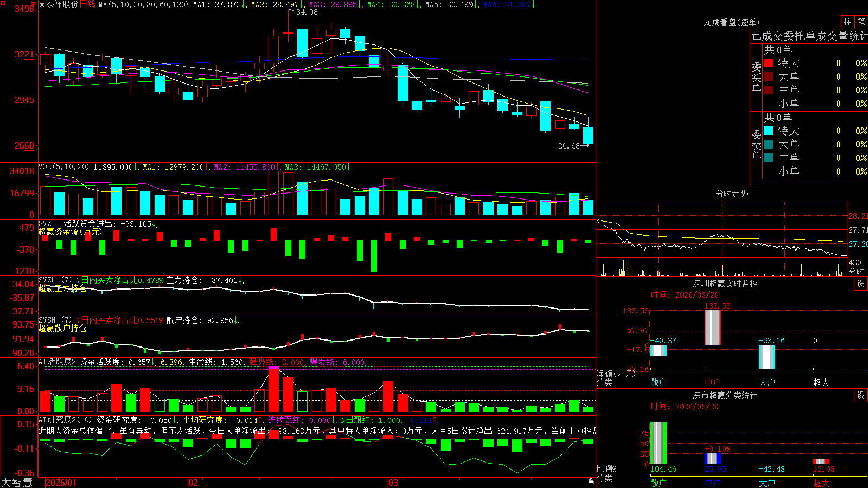Select the 2026/01 date marker on timeline
This screenshot has width=868, height=488.
(61, 483)
